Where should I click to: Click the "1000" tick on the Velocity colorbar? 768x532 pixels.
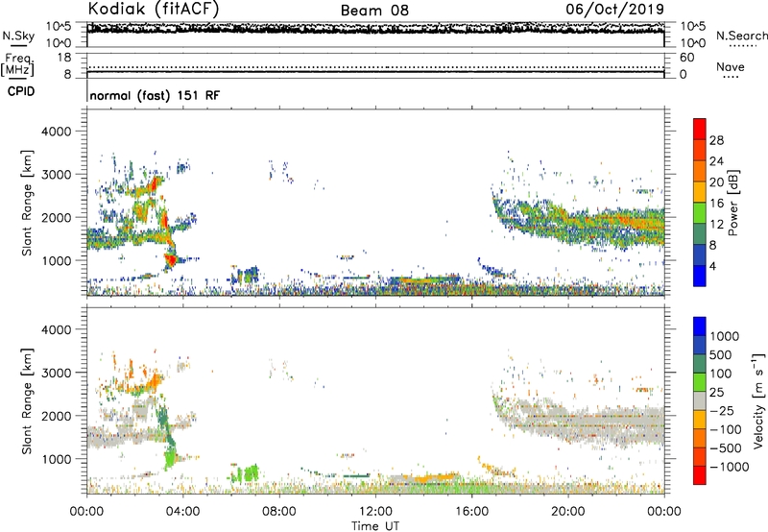click(725, 336)
